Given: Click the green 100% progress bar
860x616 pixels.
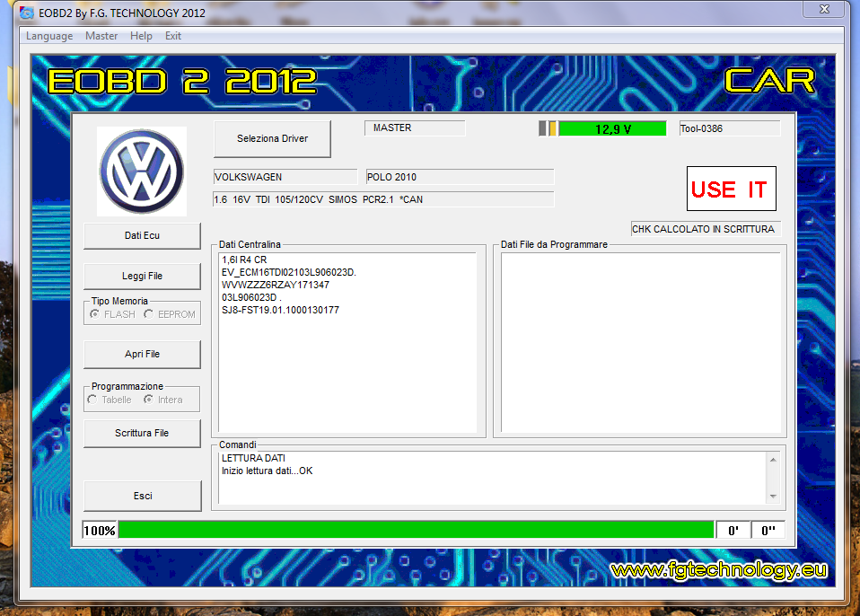Looking at the screenshot, I should 417,531.
